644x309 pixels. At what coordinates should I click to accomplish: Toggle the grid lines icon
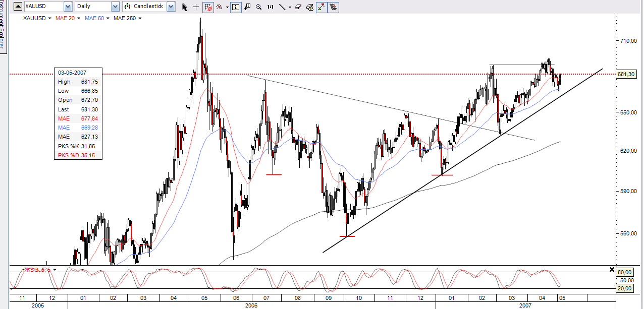(208, 7)
